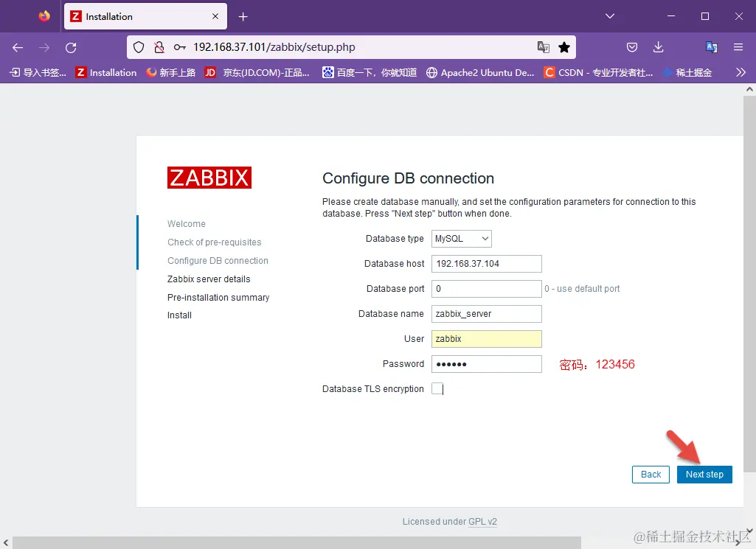This screenshot has width=756, height=549.
Task: Go back using the browser back arrow
Action: [x=18, y=47]
